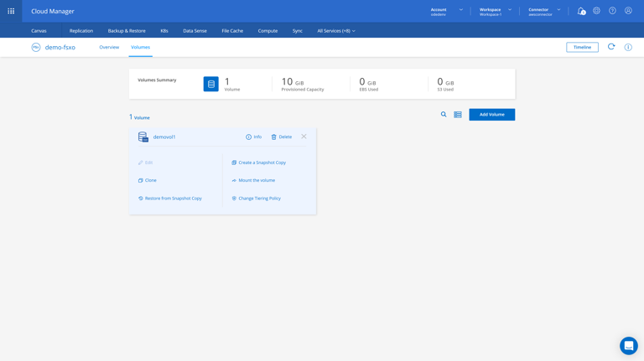Open the All Services (+8) menu
This screenshot has width=644, height=361.
coord(336,31)
